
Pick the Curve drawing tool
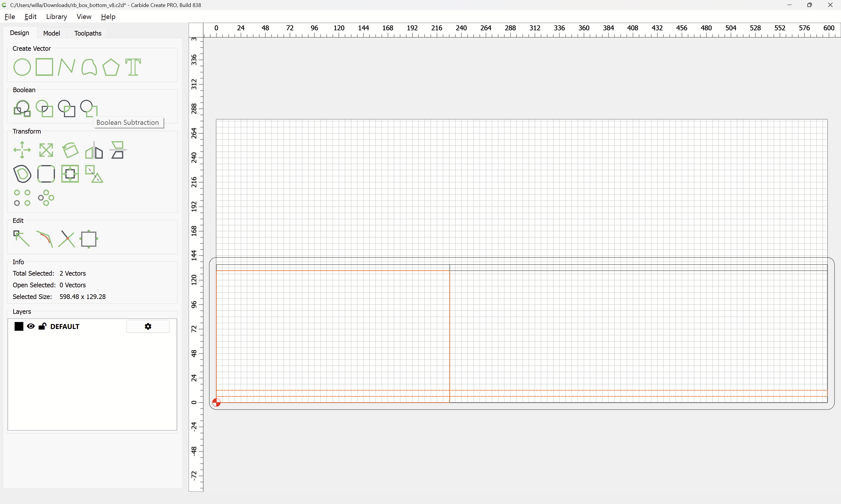click(x=89, y=67)
